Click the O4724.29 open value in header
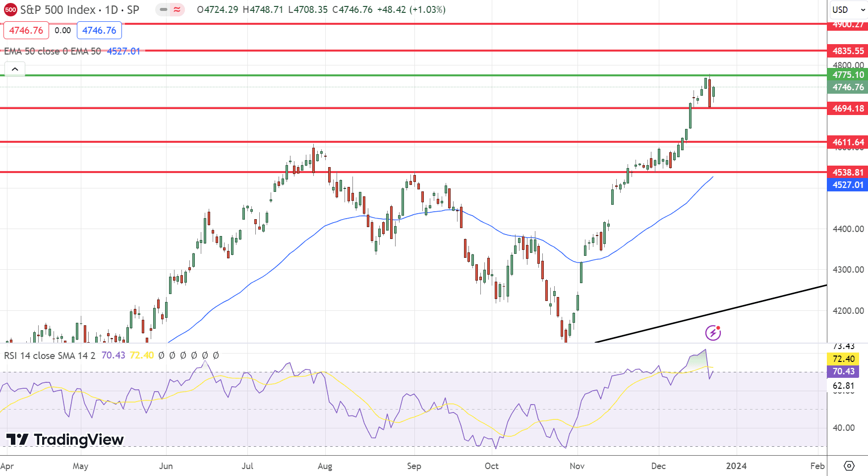This screenshot has height=476, width=868. point(218,9)
